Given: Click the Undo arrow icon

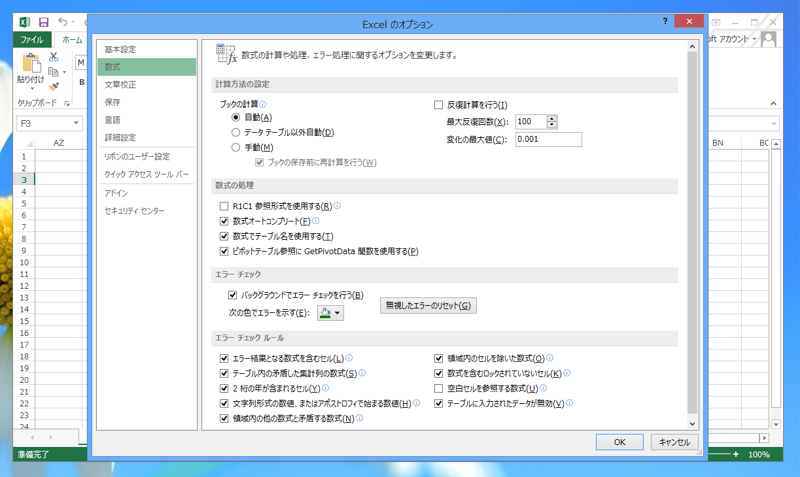Looking at the screenshot, I should 63,22.
